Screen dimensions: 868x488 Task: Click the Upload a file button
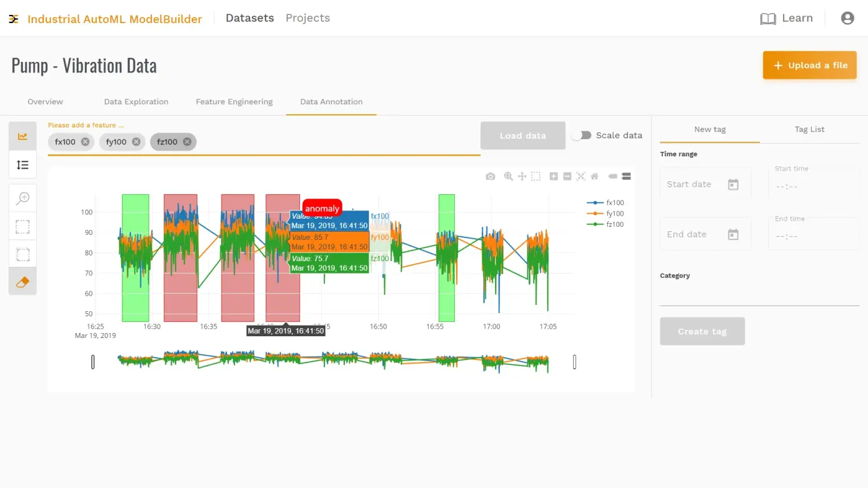809,66
